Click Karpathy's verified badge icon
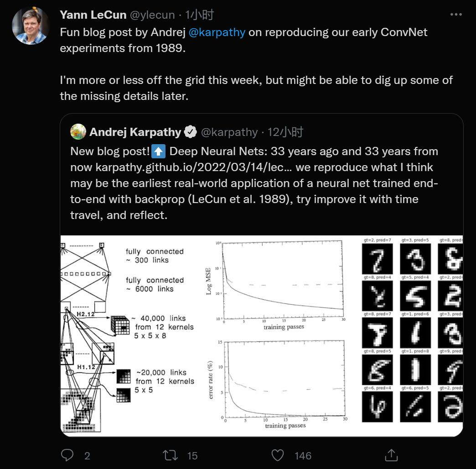 [191, 132]
